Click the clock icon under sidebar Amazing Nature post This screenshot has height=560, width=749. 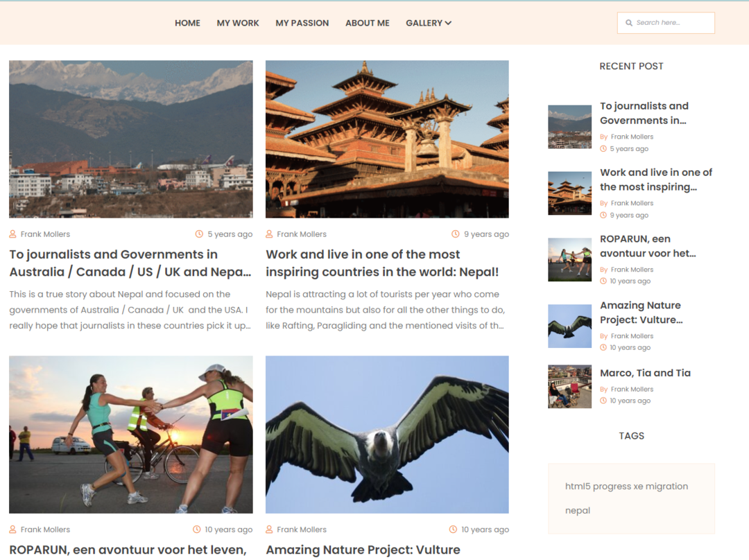coord(603,347)
